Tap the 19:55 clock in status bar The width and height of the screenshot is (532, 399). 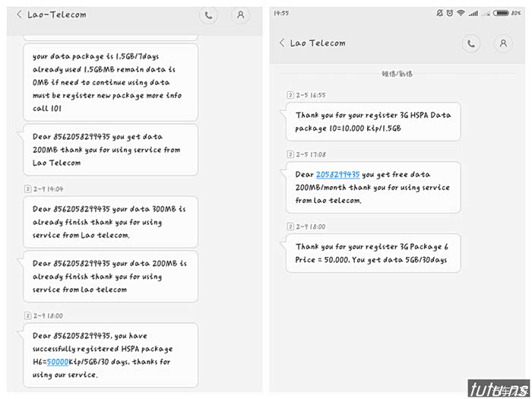tap(281, 13)
